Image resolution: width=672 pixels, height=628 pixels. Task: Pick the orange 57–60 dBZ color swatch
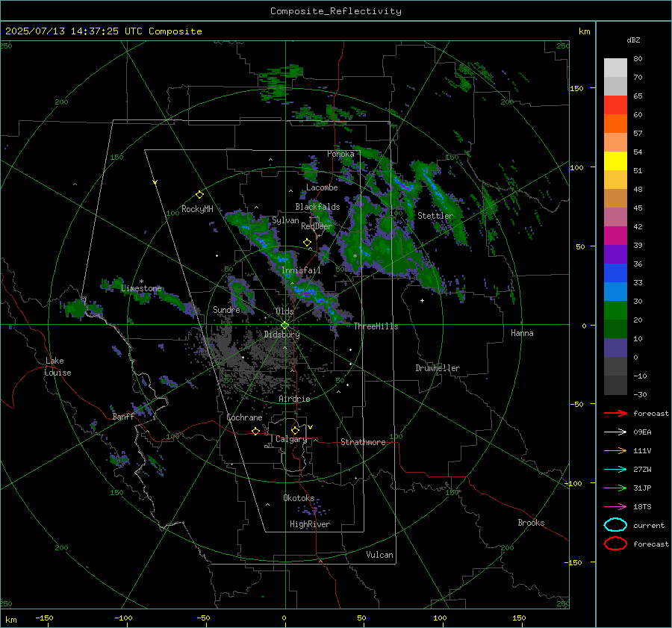(x=615, y=124)
